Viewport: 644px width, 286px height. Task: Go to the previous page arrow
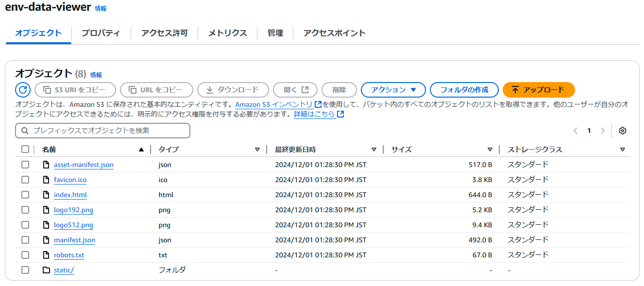(x=576, y=131)
